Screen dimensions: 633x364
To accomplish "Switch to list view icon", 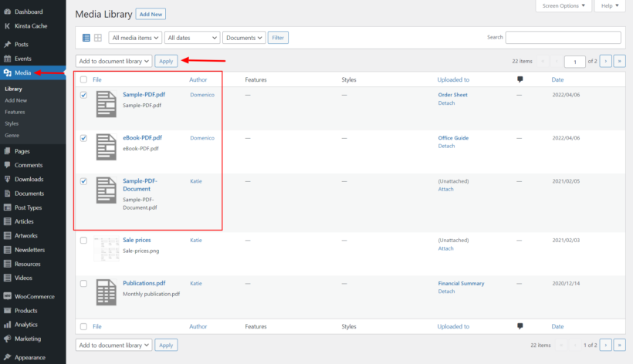I will (x=86, y=38).
